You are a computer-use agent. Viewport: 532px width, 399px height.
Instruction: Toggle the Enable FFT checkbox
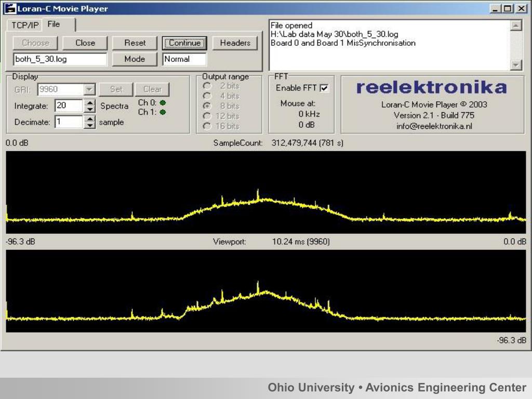click(x=324, y=88)
